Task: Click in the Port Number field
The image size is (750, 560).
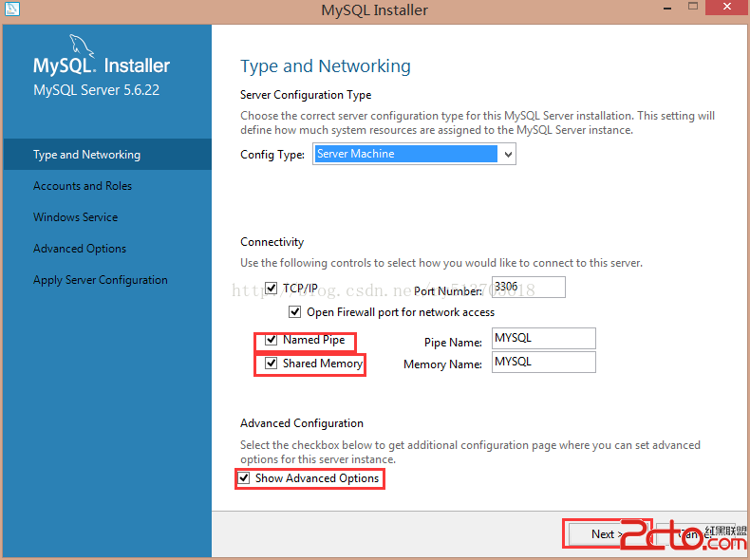Action: point(529,287)
